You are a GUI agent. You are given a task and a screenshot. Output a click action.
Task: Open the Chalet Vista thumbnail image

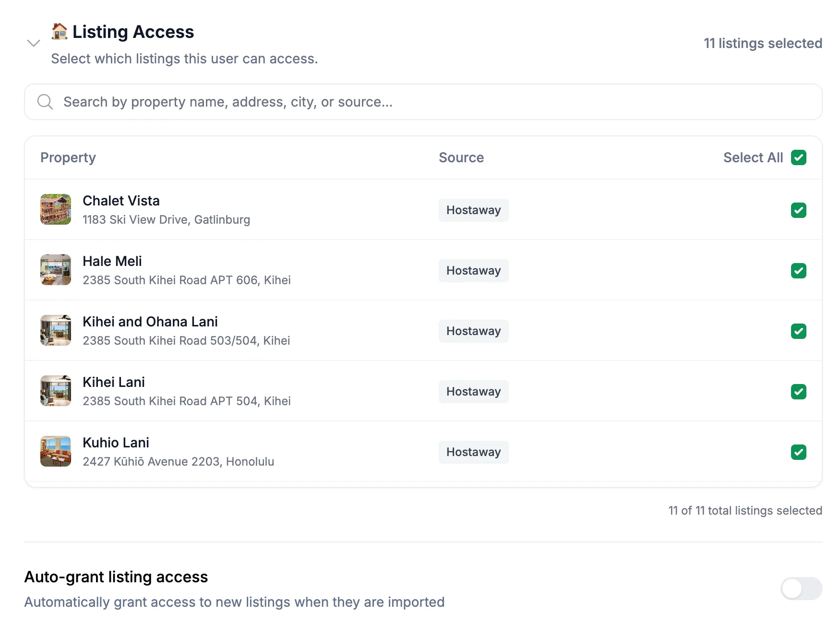point(56,209)
